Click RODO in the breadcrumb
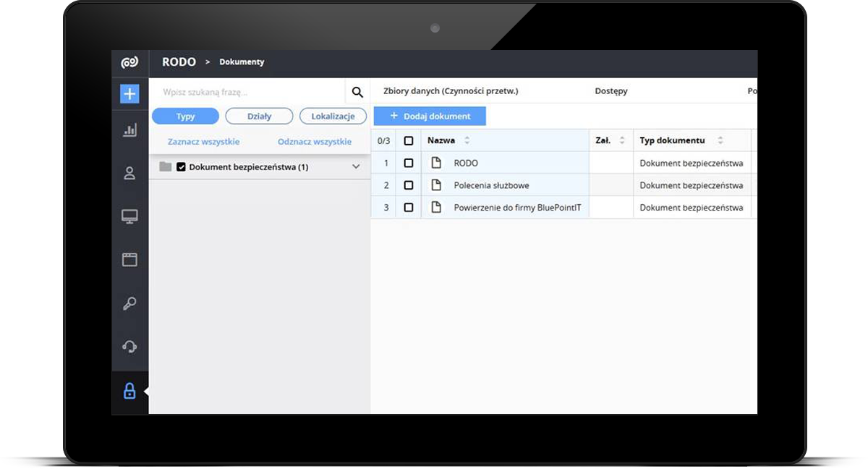This screenshot has width=868, height=469. 179,62
